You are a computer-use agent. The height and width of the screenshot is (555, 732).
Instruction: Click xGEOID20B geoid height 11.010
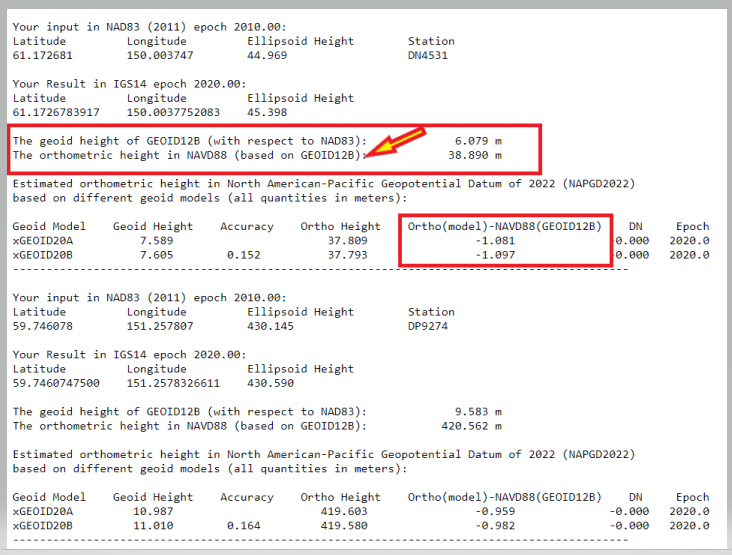[x=156, y=525]
